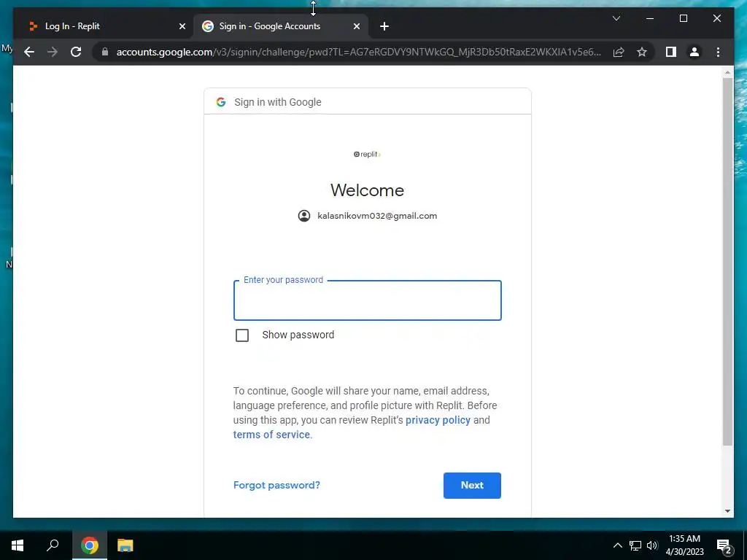Open a new browser tab

(x=384, y=26)
